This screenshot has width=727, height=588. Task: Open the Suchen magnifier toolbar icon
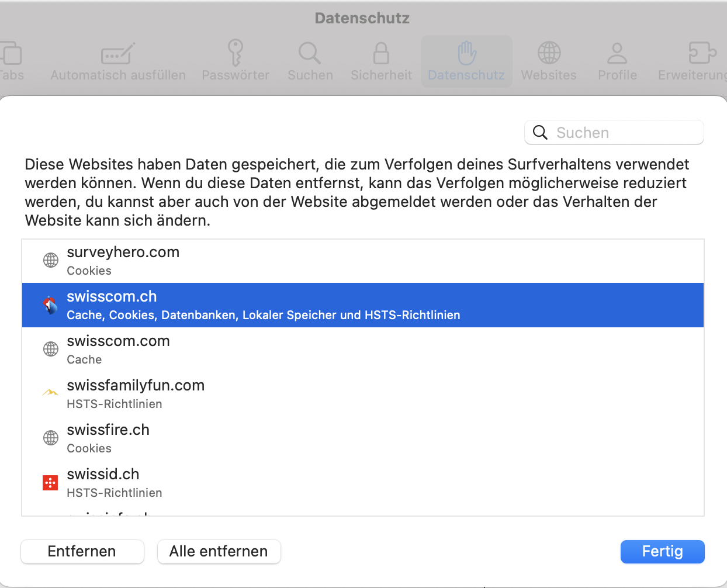click(310, 53)
